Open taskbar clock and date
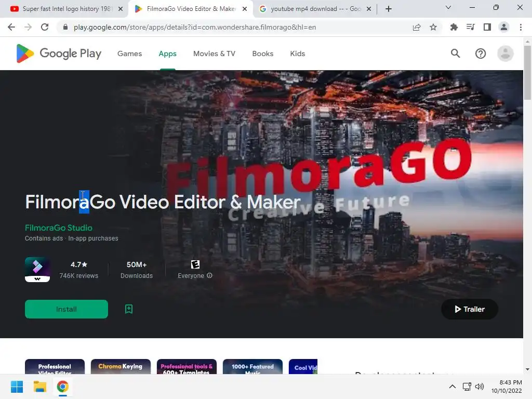 507,387
